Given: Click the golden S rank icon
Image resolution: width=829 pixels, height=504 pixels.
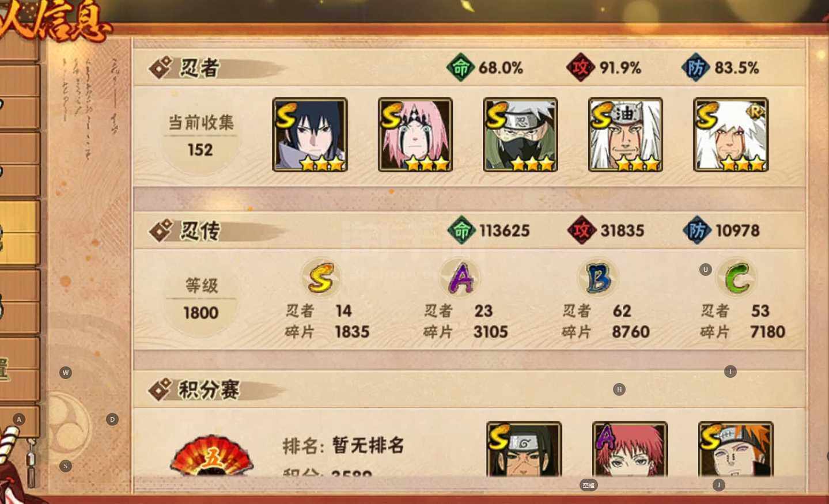Looking at the screenshot, I should point(320,278).
